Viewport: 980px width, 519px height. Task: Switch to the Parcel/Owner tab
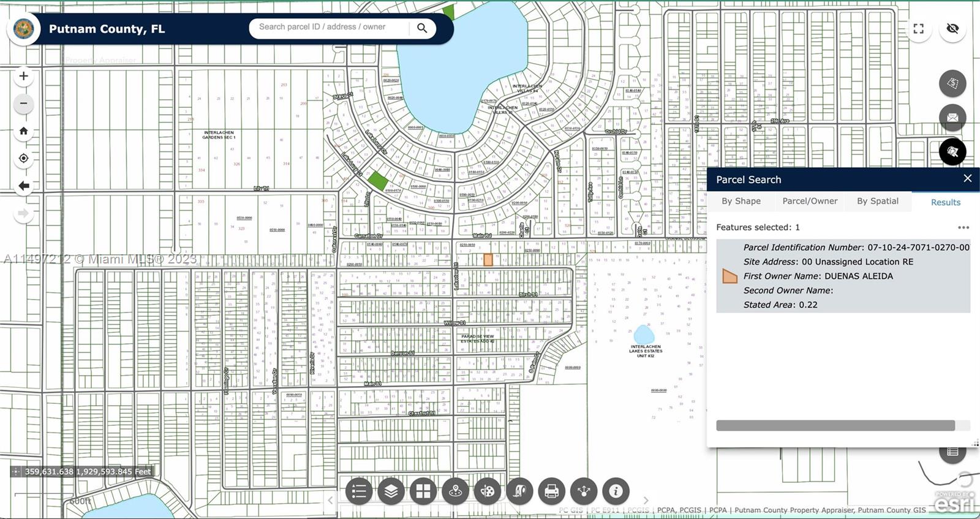point(810,201)
